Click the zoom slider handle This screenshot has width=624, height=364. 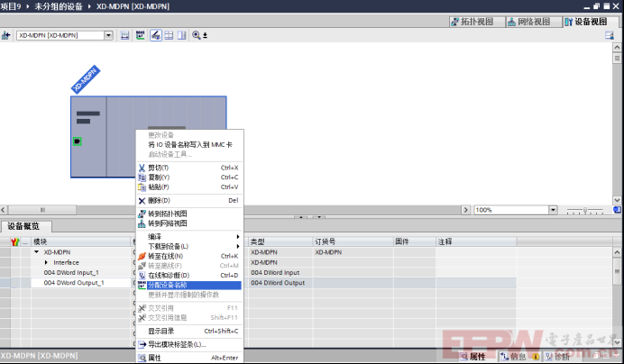click(585, 210)
